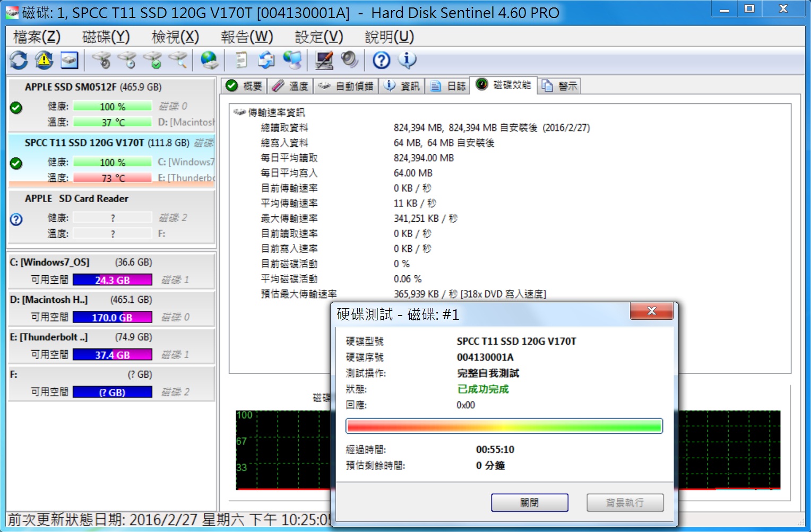The width and height of the screenshot is (811, 532).
Task: Select SPCC T11 SSD 120G V170T disk entry
Action: click(x=111, y=160)
